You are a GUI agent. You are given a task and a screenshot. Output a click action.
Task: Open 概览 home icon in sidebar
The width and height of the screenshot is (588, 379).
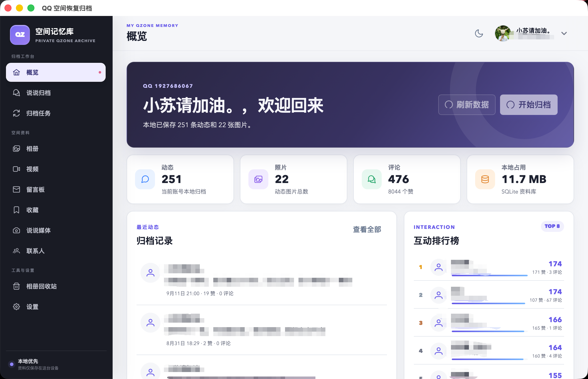pyautogui.click(x=16, y=72)
